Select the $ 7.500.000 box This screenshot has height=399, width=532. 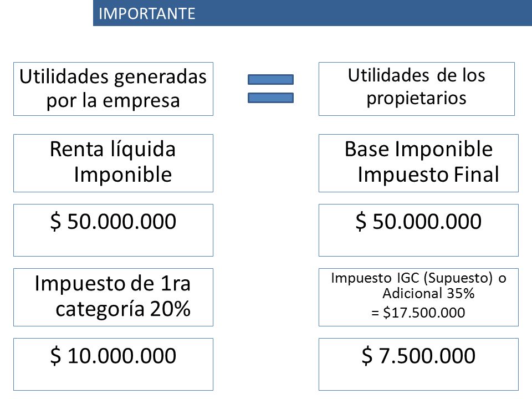click(x=419, y=364)
